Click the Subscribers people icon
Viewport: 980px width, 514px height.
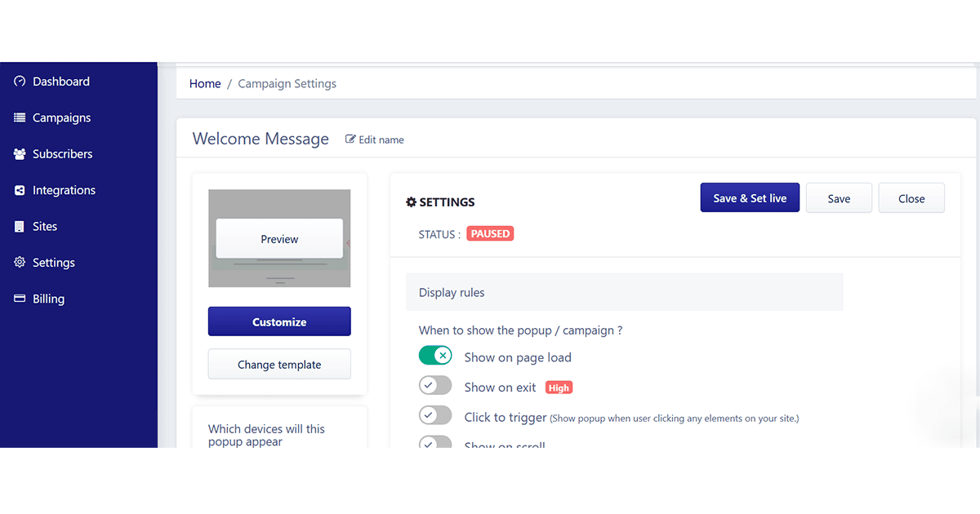(20, 154)
